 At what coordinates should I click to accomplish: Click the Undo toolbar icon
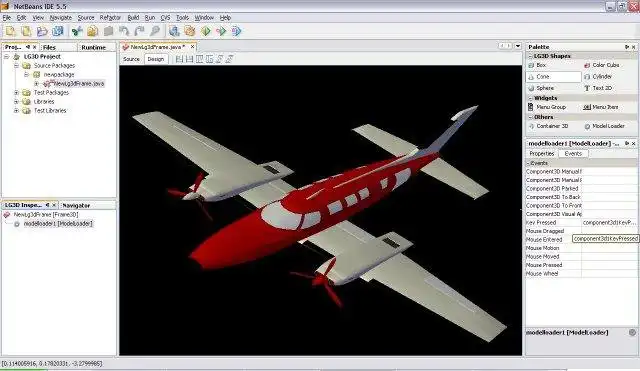coord(124,31)
